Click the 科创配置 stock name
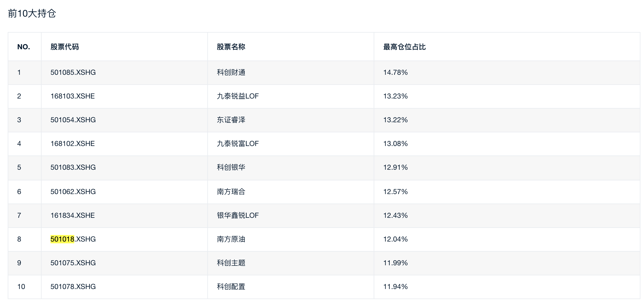644x308 pixels. coord(231,287)
